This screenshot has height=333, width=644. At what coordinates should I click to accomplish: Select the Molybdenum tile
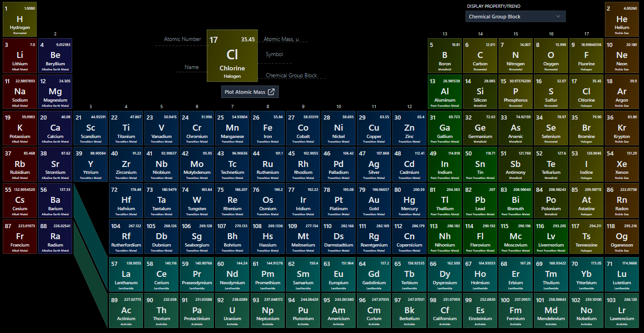[x=197, y=164]
